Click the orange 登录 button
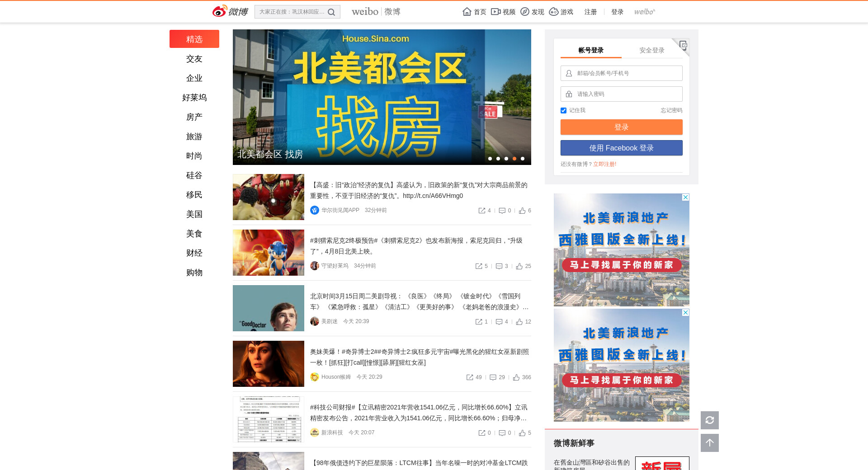 pos(621,127)
